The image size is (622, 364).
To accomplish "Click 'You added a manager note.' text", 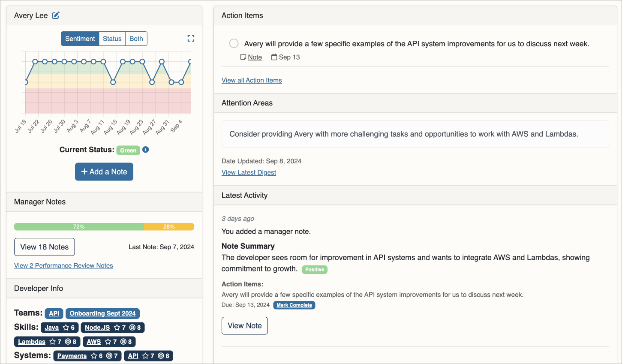I will [266, 232].
